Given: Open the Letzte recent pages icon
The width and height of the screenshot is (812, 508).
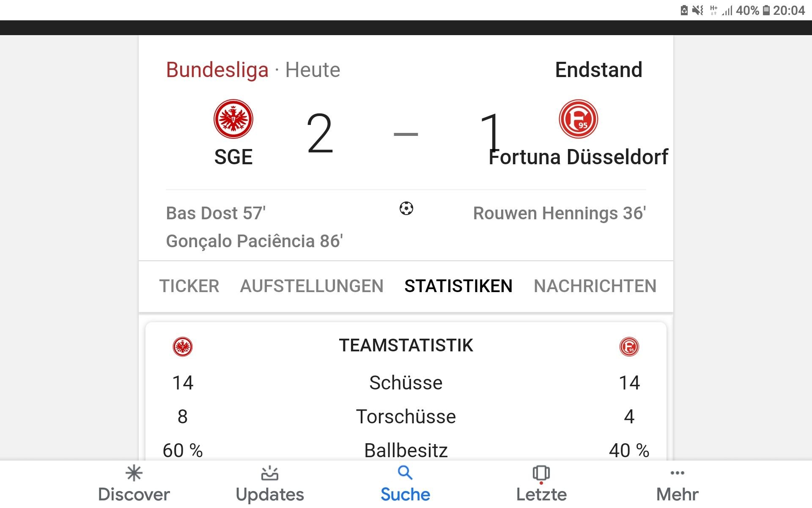Looking at the screenshot, I should pyautogui.click(x=541, y=474).
